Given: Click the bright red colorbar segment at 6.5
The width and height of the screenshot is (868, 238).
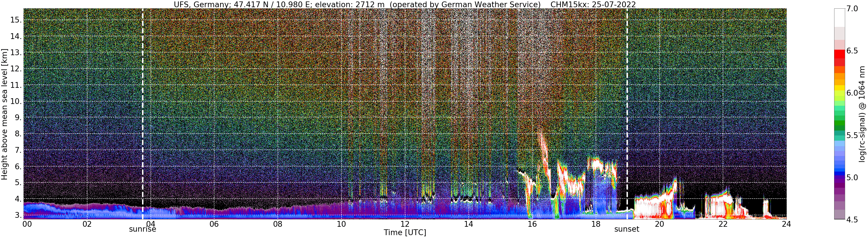Looking at the screenshot, I should pyautogui.click(x=839, y=54).
